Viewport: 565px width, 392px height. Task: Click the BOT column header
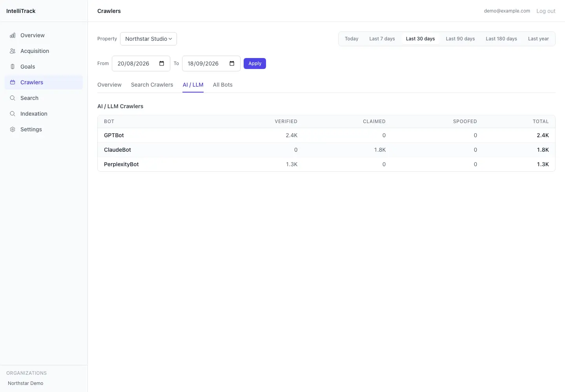click(x=109, y=122)
